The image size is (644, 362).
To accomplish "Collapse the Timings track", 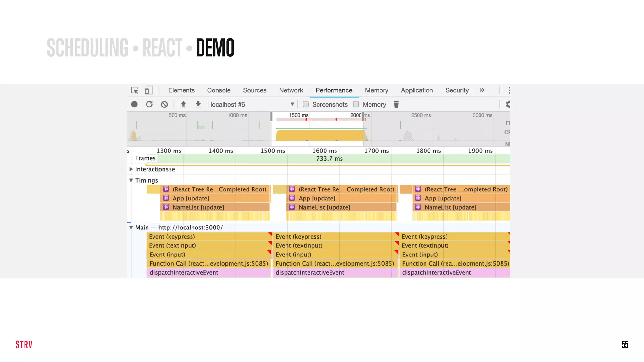I will tap(131, 180).
